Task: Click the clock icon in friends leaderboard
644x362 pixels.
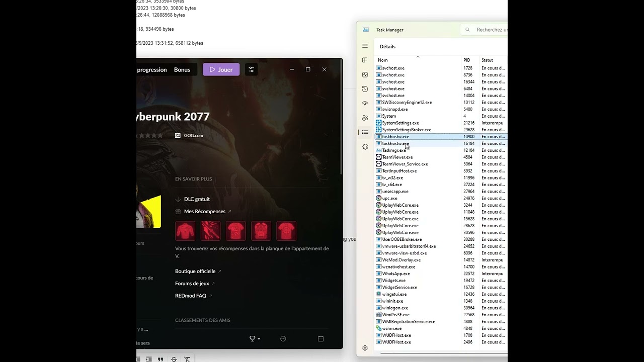Action: [x=283, y=339]
